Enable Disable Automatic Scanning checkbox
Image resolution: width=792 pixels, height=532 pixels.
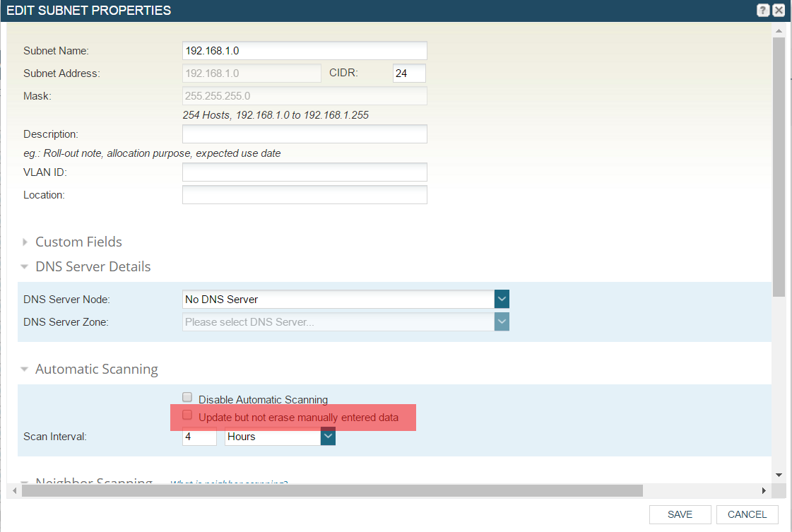point(187,397)
